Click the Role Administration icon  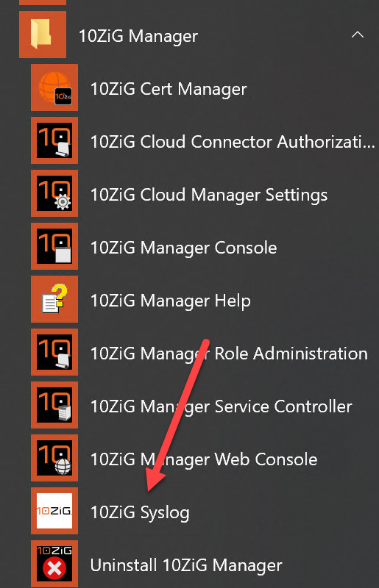tap(54, 352)
